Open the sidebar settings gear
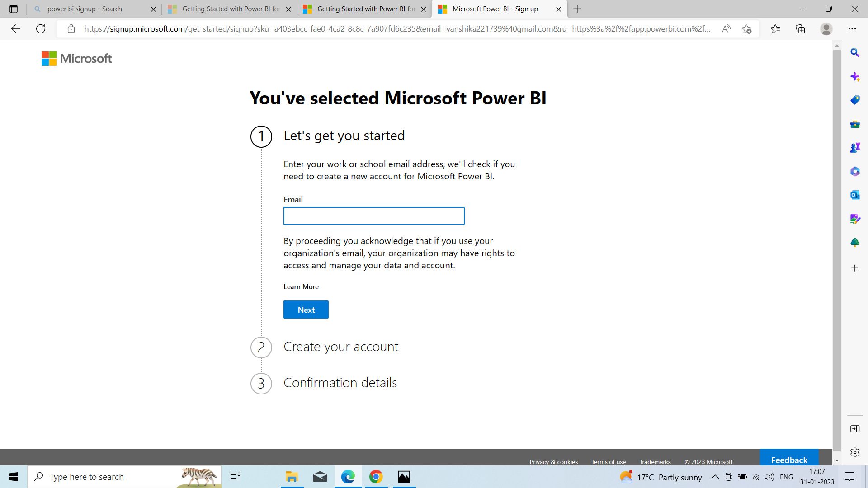 pos(854,452)
